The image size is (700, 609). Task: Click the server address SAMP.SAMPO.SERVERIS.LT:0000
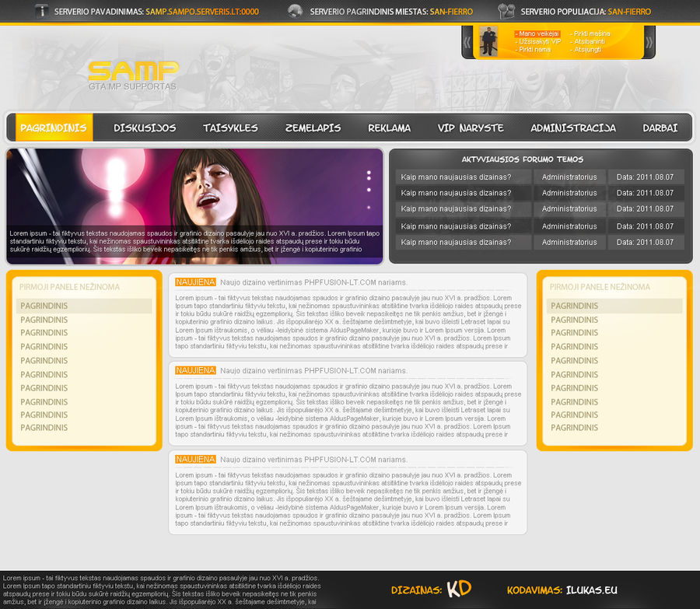coord(202,12)
